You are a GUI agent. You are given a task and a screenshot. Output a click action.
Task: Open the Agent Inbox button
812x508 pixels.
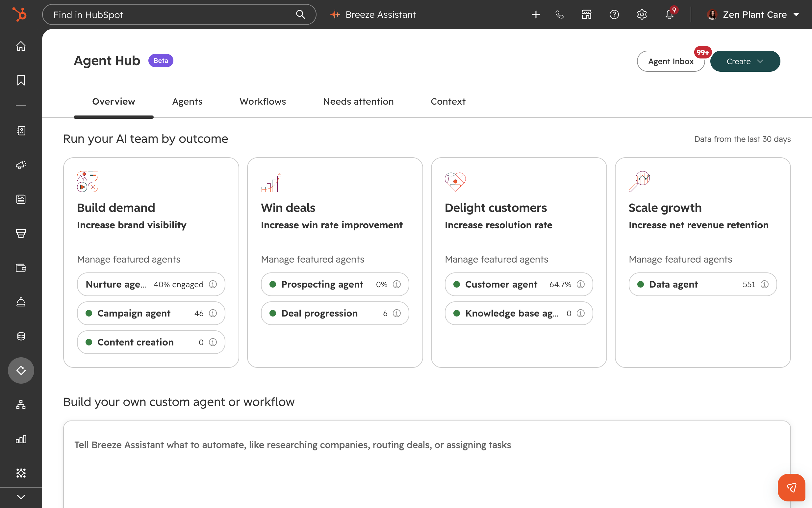(671, 61)
